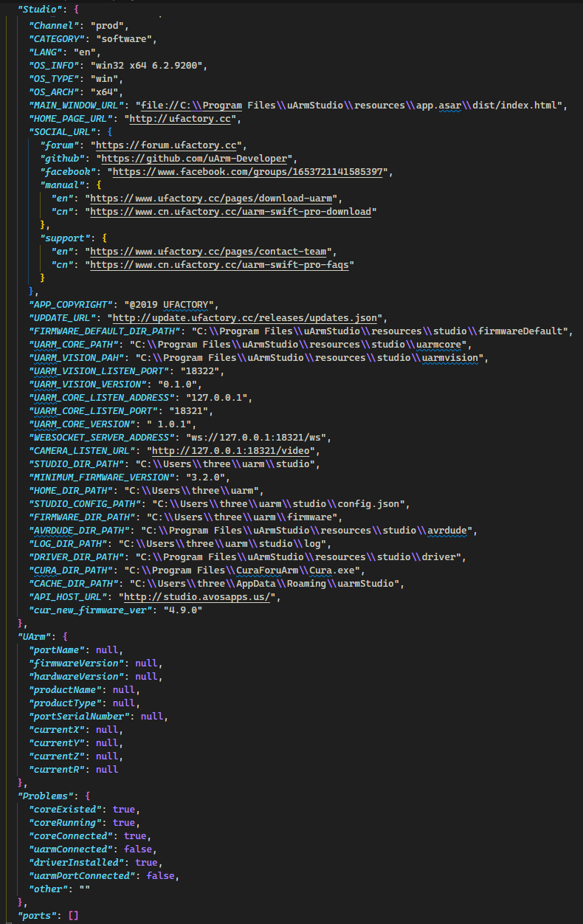The height and width of the screenshot is (924, 583).
Task: Open the Chinese support uarm-swift-pro-faqs link
Action: pos(220,264)
